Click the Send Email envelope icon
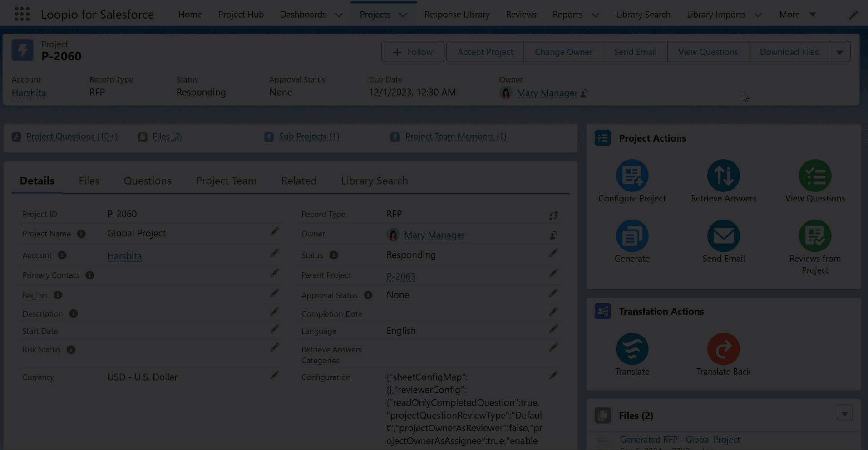868x450 pixels. point(723,236)
